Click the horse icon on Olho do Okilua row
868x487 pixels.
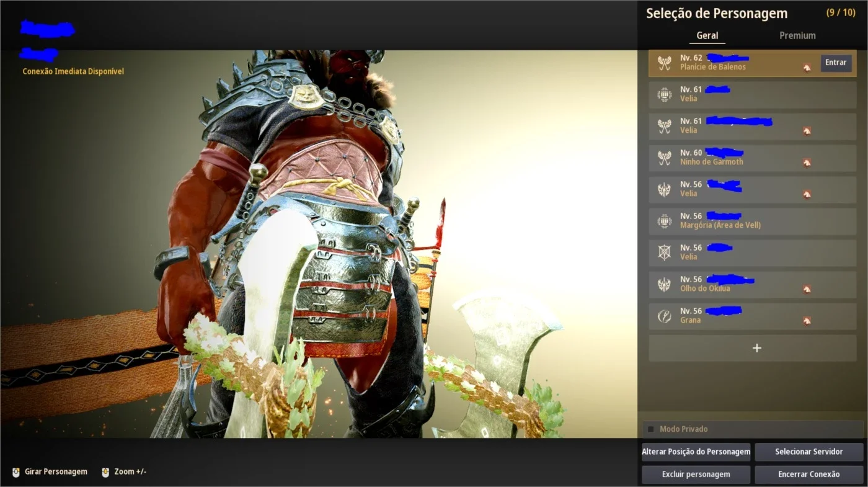tap(807, 289)
